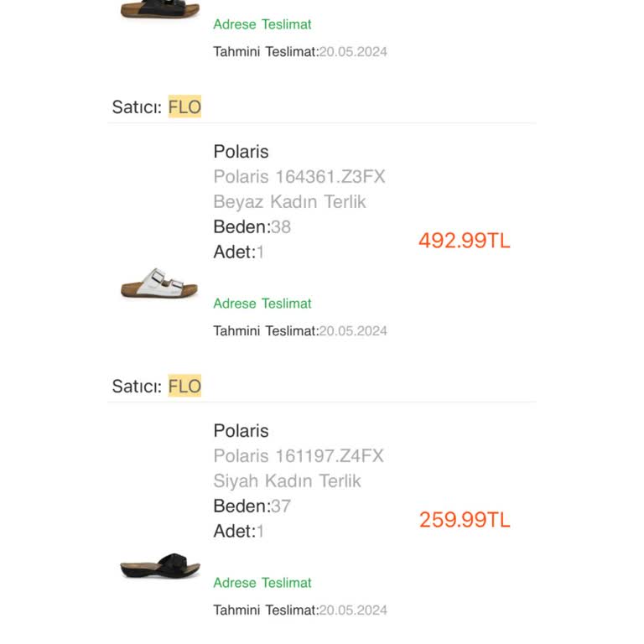Click Adrese Teslimat under the white sandal
The image size is (644, 644).
(262, 304)
